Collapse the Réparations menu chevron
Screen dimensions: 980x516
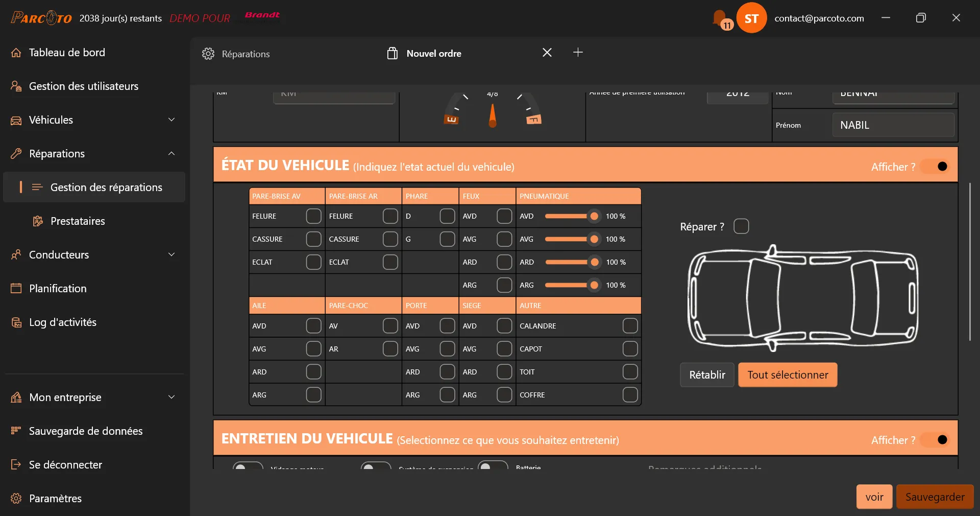[171, 153]
